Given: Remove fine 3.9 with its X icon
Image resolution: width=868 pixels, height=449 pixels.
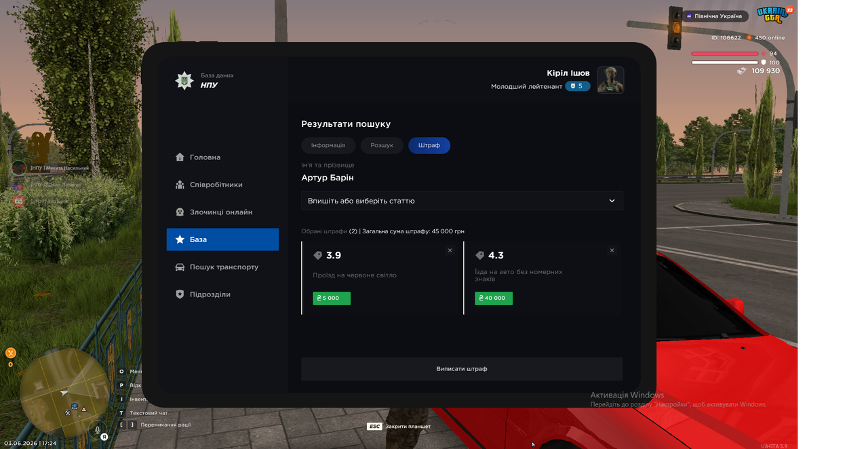Looking at the screenshot, I should (x=450, y=250).
